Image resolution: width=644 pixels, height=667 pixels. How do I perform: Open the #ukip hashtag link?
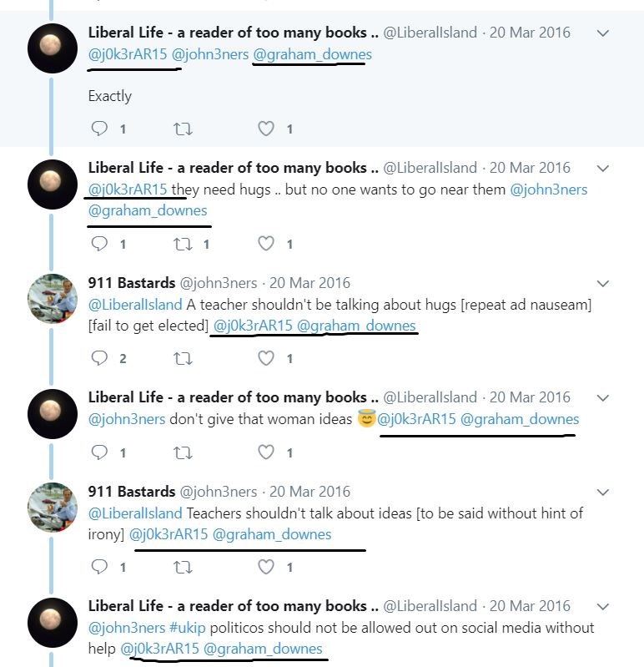[187, 628]
